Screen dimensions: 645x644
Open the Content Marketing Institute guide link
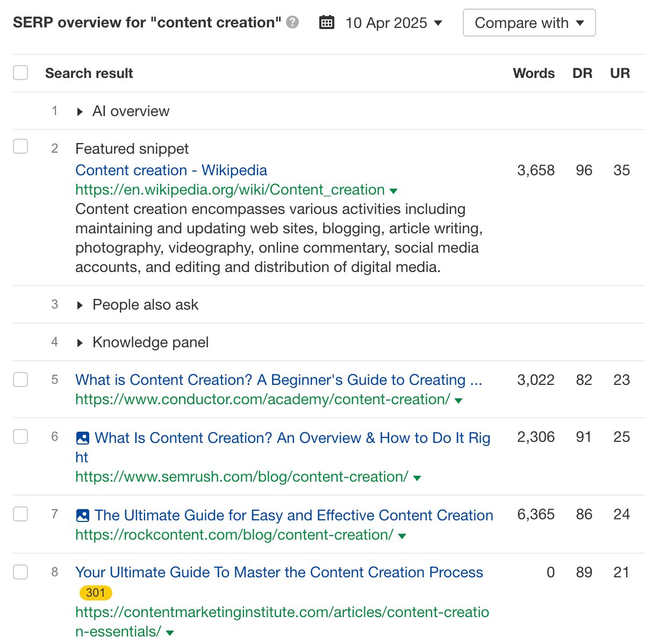click(x=279, y=573)
